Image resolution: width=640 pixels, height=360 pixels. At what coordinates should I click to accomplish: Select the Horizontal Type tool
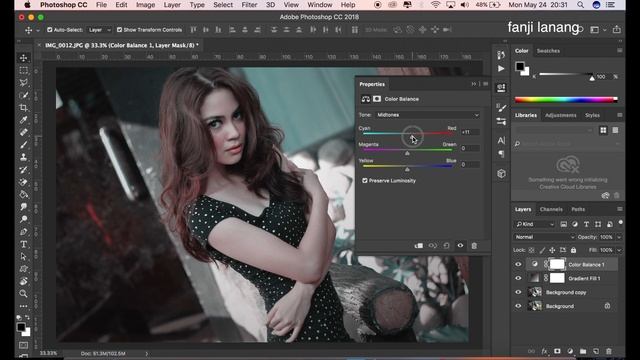tap(24, 244)
